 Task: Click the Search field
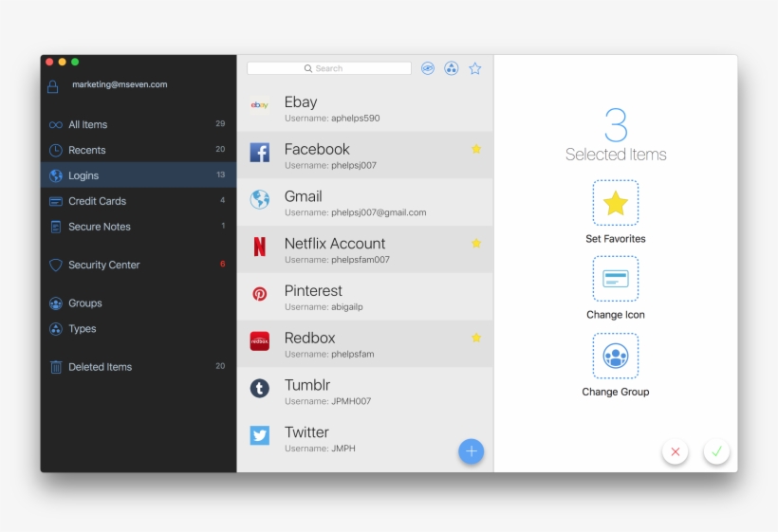pos(329,68)
